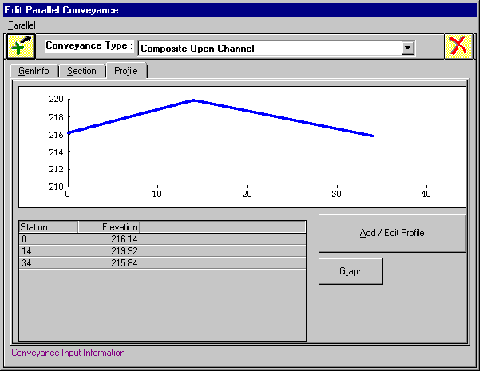Click the elevation value 219.52 cell

tap(109, 251)
